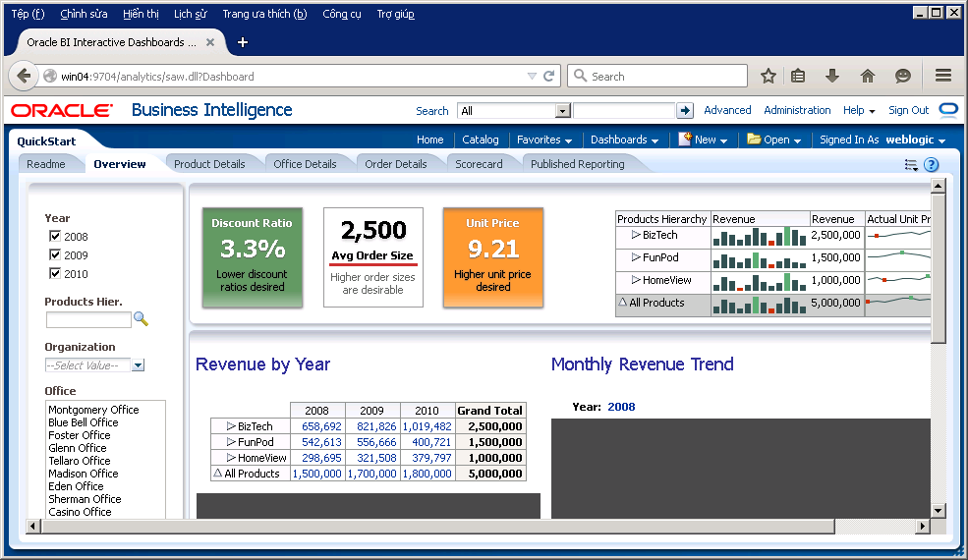
Task: Expand FunPod in Revenue by Year table
Action: pyautogui.click(x=231, y=442)
